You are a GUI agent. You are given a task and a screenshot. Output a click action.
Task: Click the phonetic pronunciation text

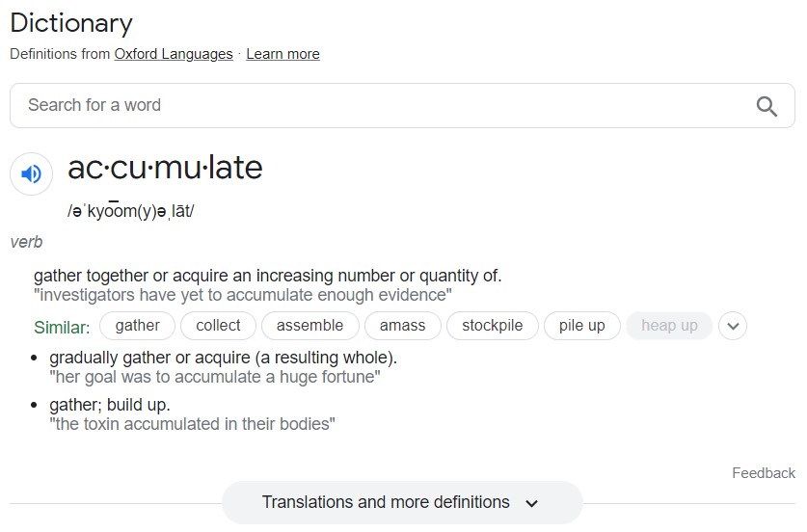pyautogui.click(x=131, y=210)
